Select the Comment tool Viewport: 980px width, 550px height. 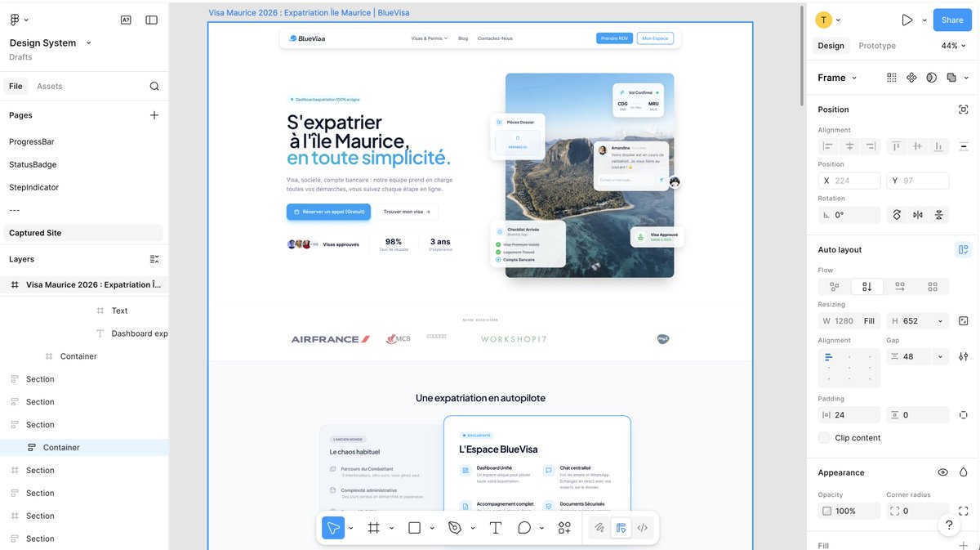click(524, 528)
